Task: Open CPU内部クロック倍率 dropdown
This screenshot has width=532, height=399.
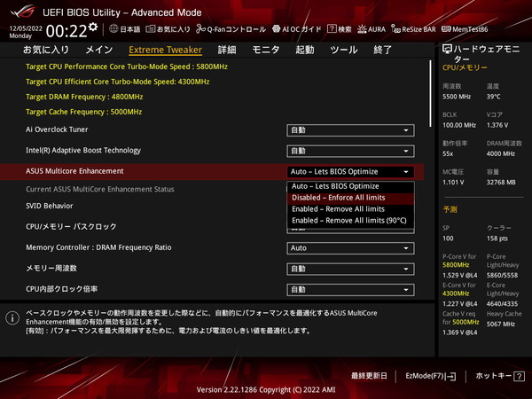Action: [350, 290]
